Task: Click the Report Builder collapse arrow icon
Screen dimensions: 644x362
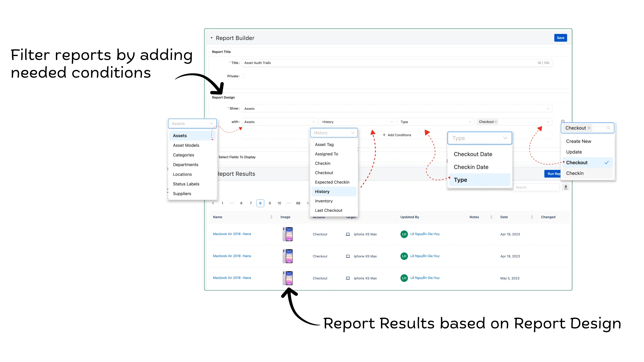Action: (x=211, y=38)
